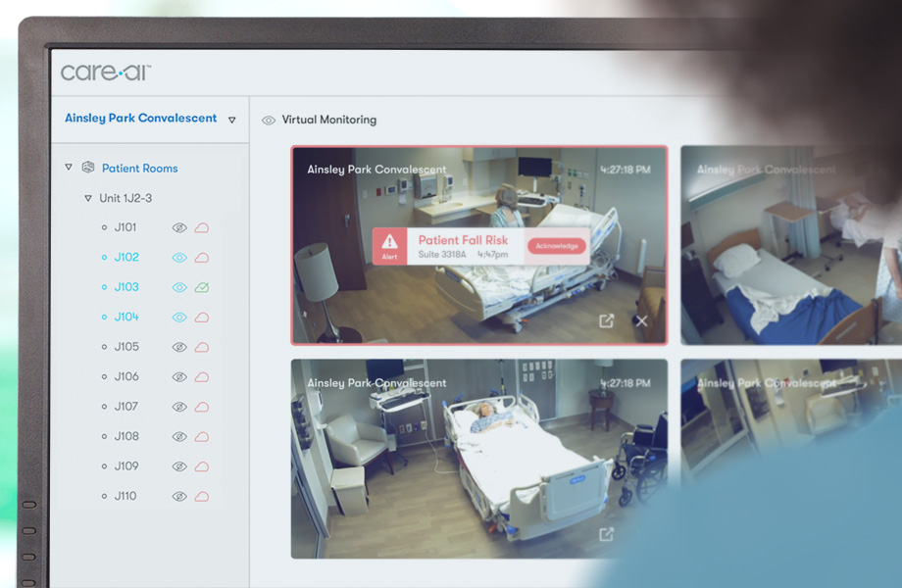This screenshot has height=588, width=902.
Task: Select room J101
Action: [125, 227]
